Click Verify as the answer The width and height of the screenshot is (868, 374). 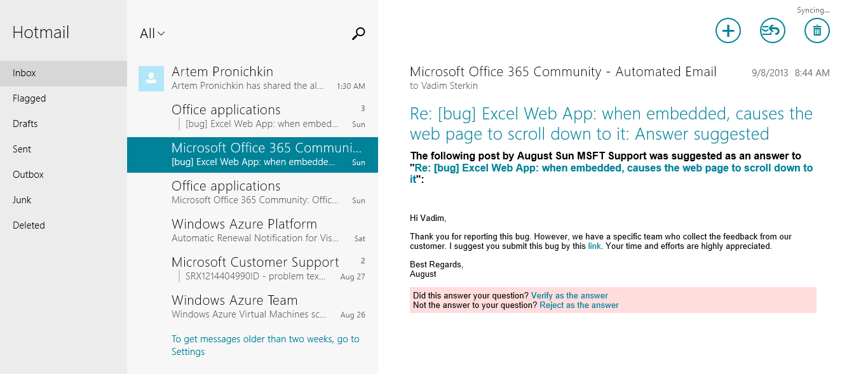coord(569,296)
